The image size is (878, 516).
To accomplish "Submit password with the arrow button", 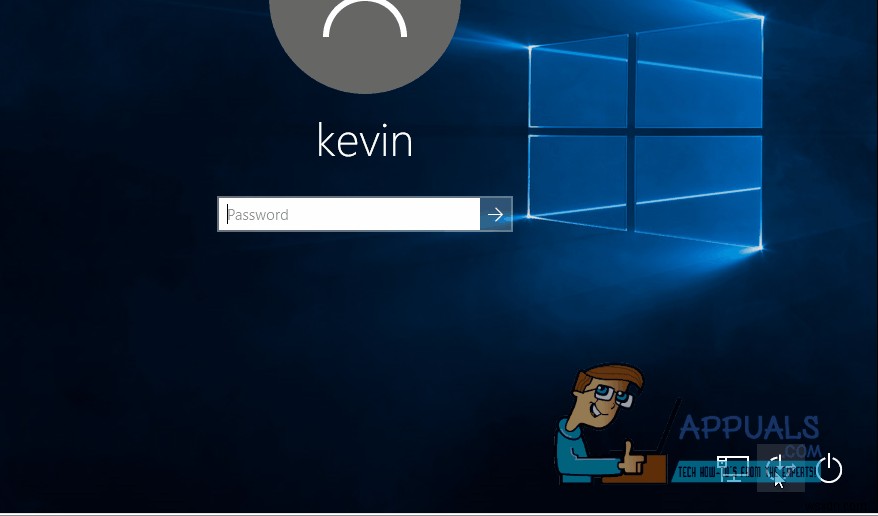I will pyautogui.click(x=496, y=214).
